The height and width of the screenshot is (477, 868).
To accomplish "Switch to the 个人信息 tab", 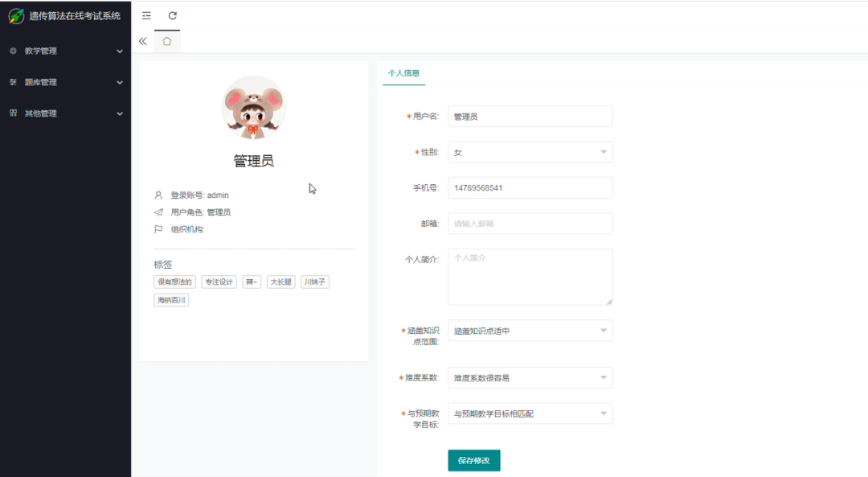I will (x=403, y=72).
